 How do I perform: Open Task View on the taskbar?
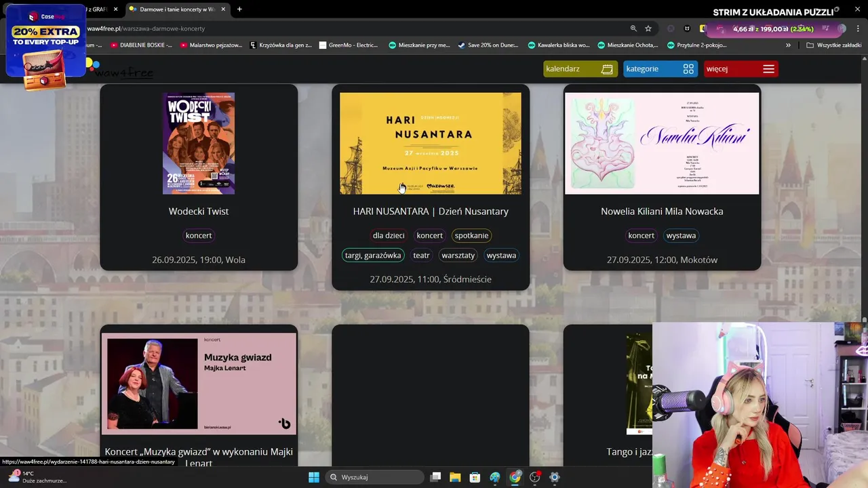[435, 477]
